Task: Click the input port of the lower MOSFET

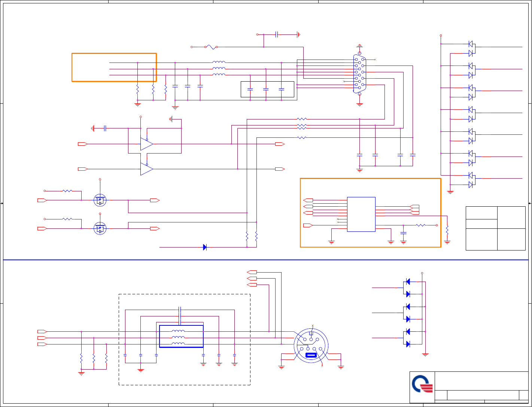Action: point(42,228)
